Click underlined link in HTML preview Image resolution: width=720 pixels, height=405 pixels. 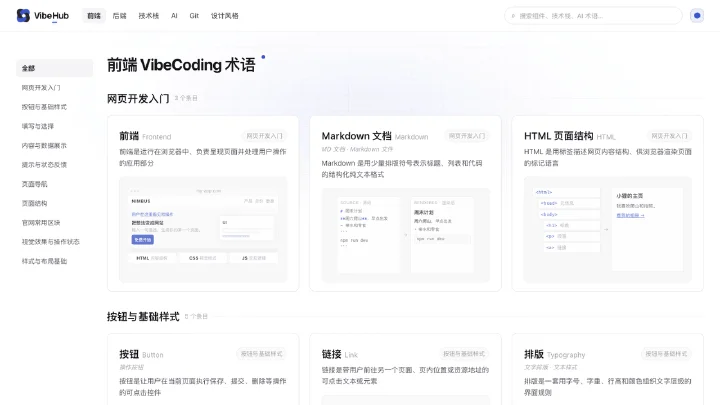click(630, 215)
